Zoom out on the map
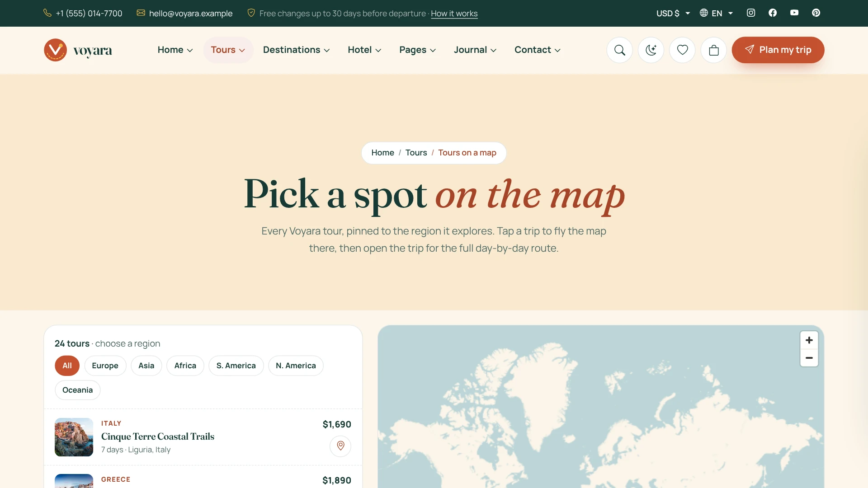This screenshot has width=868, height=488. [809, 358]
